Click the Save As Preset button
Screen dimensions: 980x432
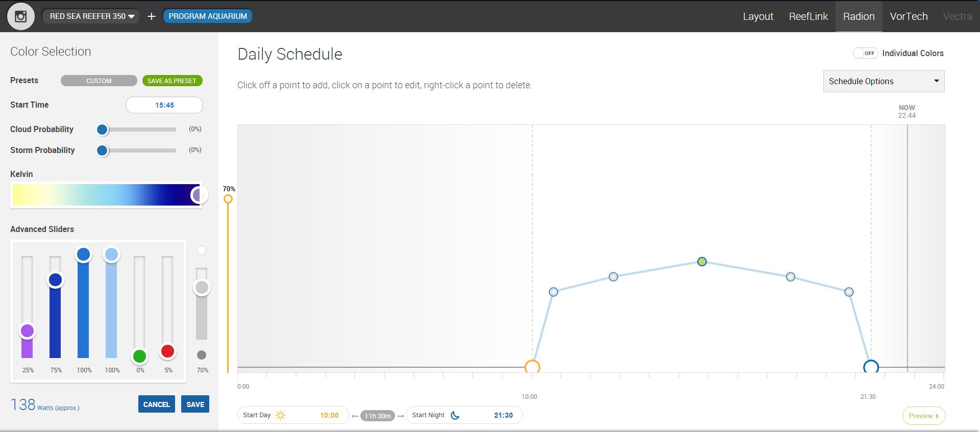(172, 81)
